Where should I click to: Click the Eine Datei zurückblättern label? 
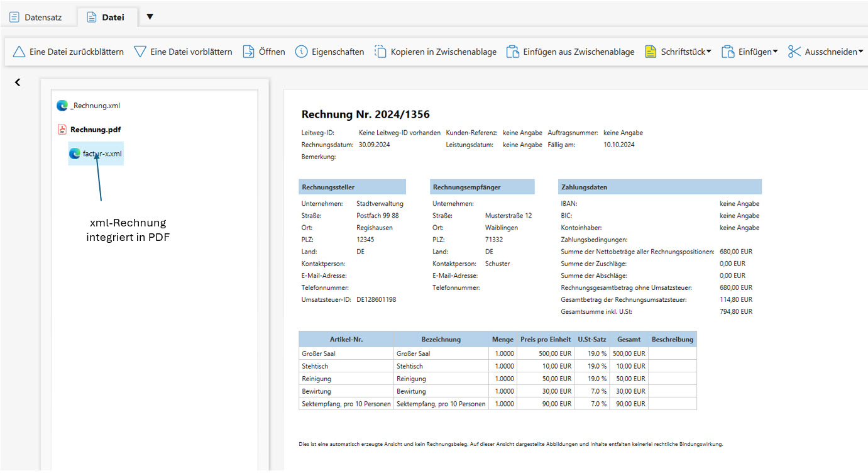tap(77, 52)
